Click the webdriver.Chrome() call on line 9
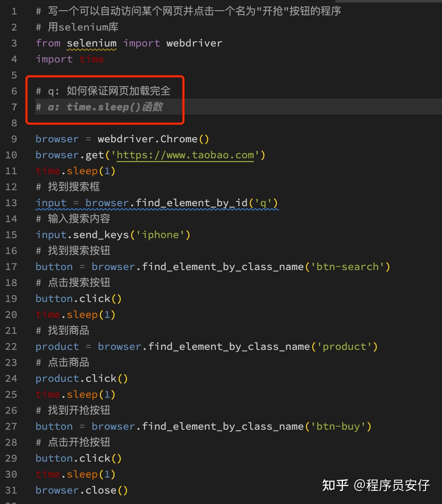The image size is (442, 504). (x=153, y=139)
